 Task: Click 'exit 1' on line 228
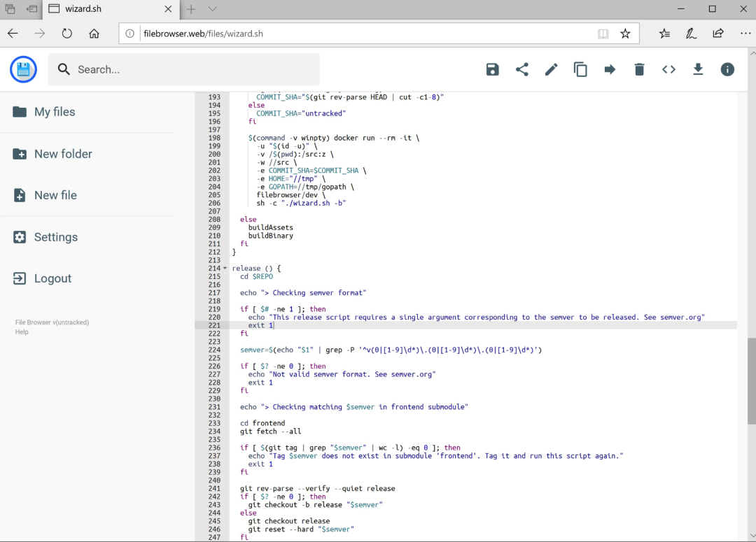click(260, 383)
